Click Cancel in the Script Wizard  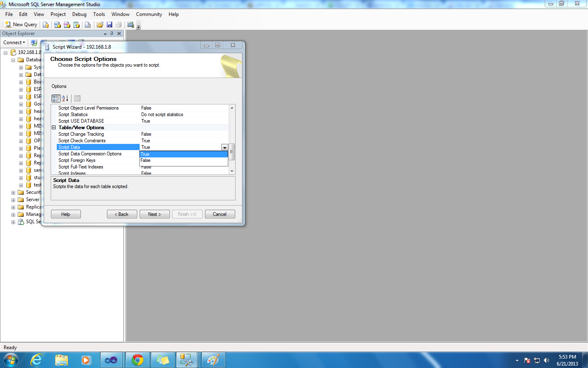pos(220,214)
